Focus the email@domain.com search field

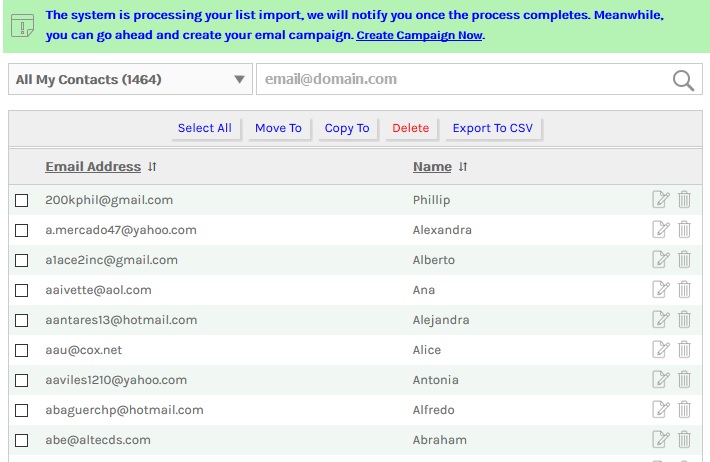point(460,80)
